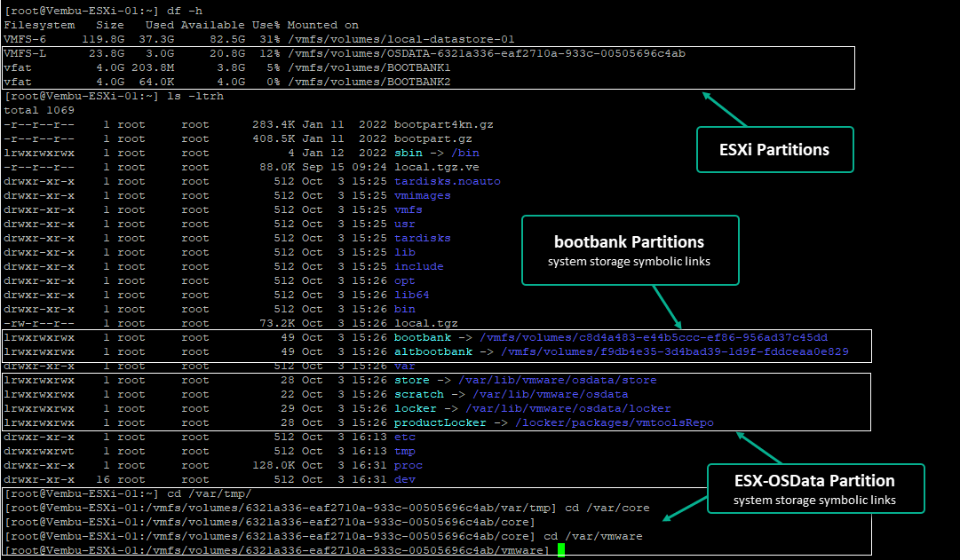Click the 'ls -ltrh' command text
The width and height of the screenshot is (960, 560).
coord(195,96)
